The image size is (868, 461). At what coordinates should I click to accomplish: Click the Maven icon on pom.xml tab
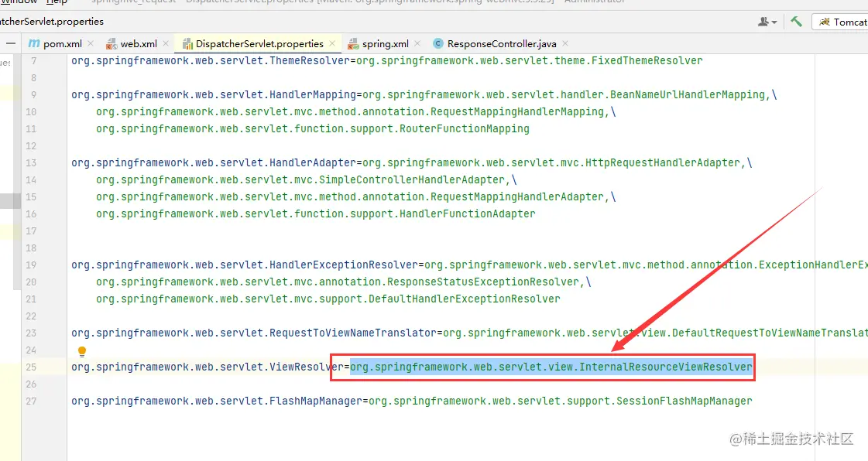pyautogui.click(x=34, y=43)
